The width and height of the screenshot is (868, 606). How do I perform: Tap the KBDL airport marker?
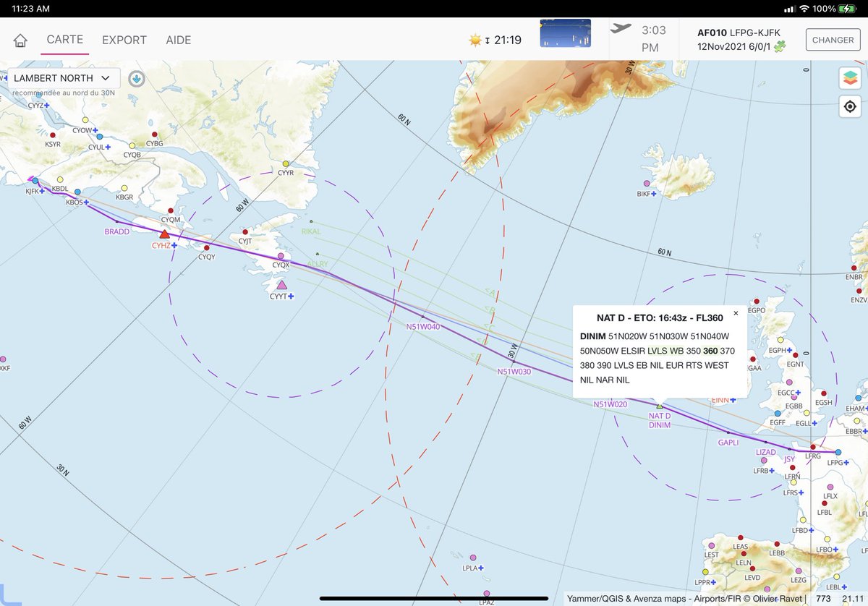click(59, 179)
